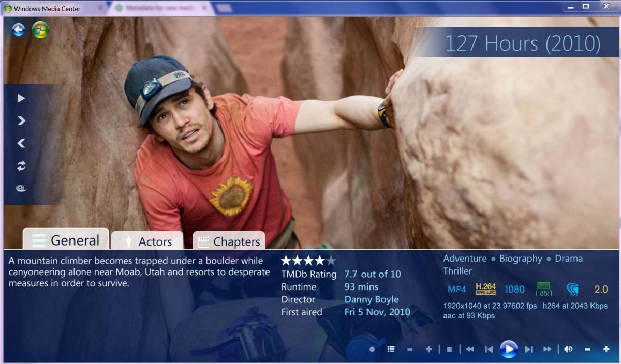Screen dimensions: 621x364
Task: Click the AAC audio codec icon
Action: pyautogui.click(x=573, y=289)
